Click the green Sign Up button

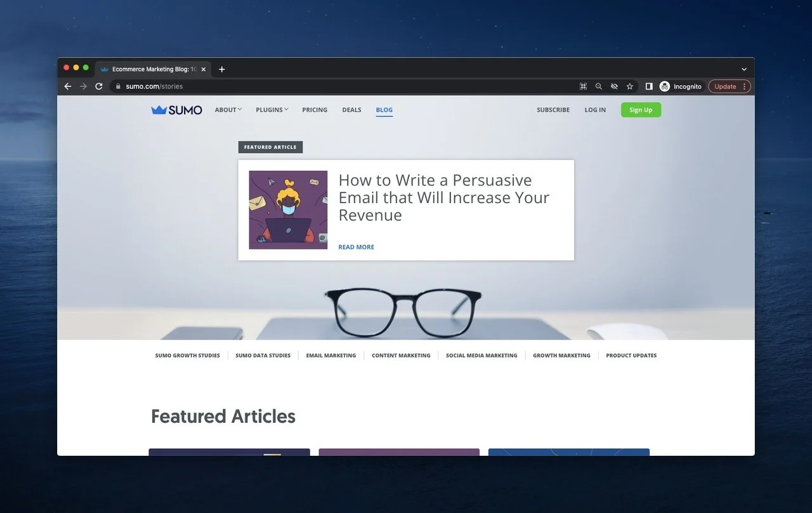pyautogui.click(x=641, y=110)
